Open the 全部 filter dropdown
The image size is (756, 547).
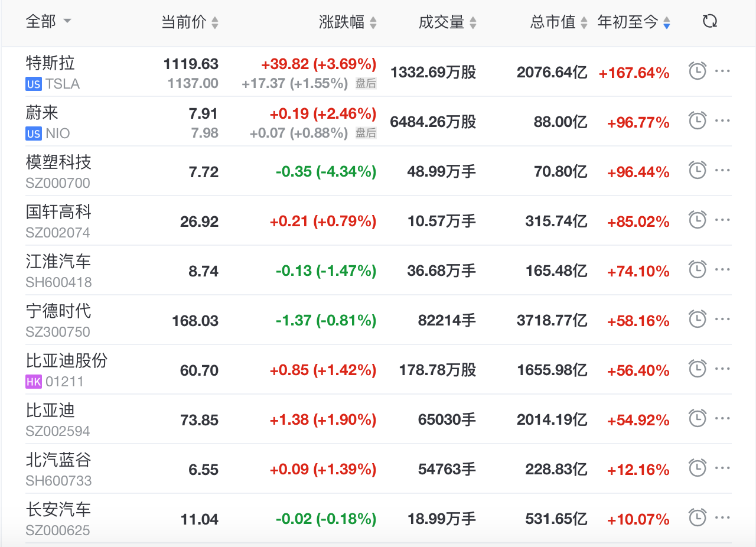tap(48, 22)
